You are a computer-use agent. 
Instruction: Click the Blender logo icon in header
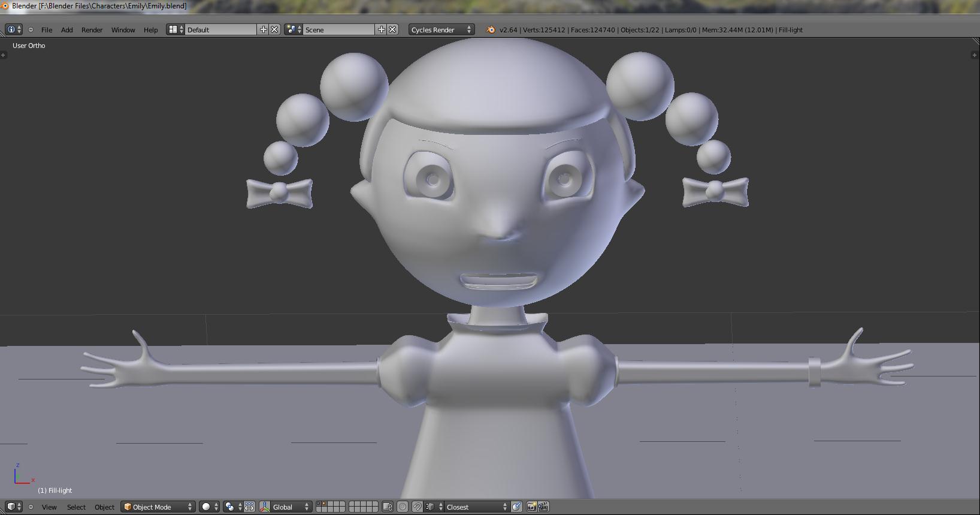(x=491, y=29)
